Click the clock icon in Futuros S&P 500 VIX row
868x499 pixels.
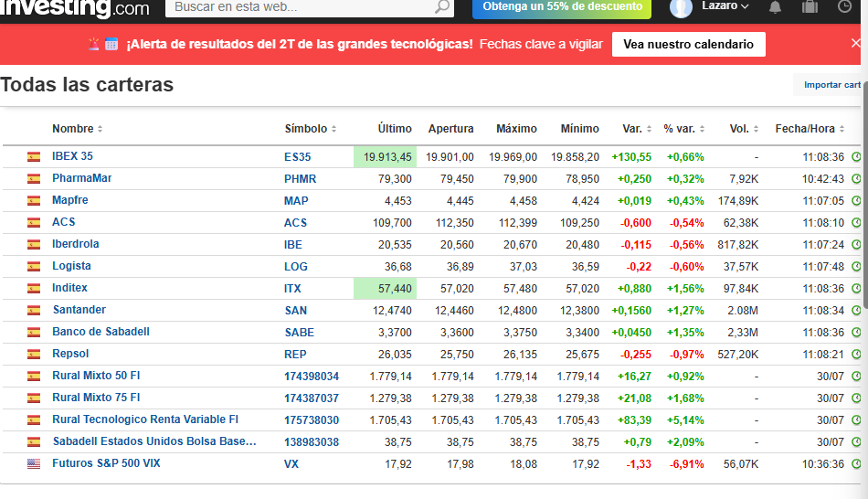856,463
